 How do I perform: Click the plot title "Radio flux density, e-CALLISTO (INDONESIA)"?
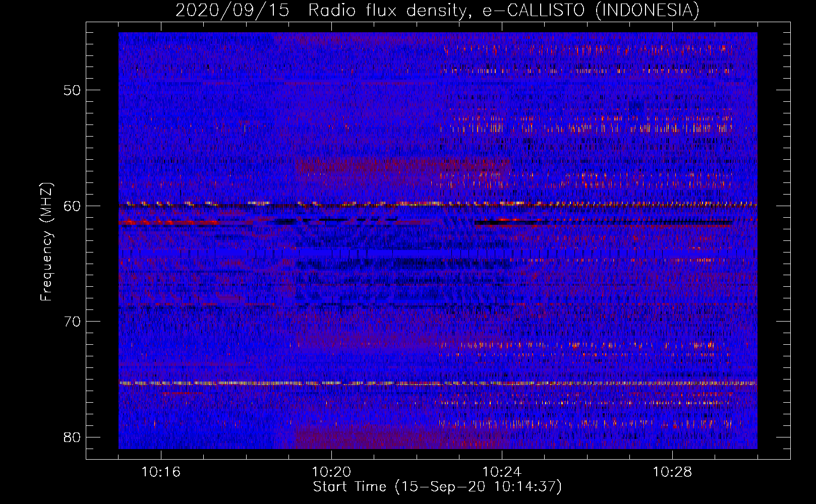(x=504, y=11)
